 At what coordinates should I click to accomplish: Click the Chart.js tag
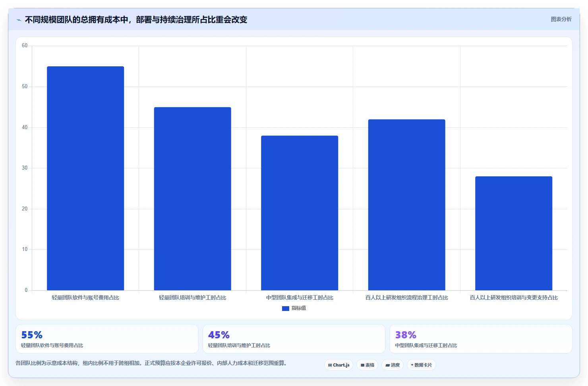click(x=339, y=365)
